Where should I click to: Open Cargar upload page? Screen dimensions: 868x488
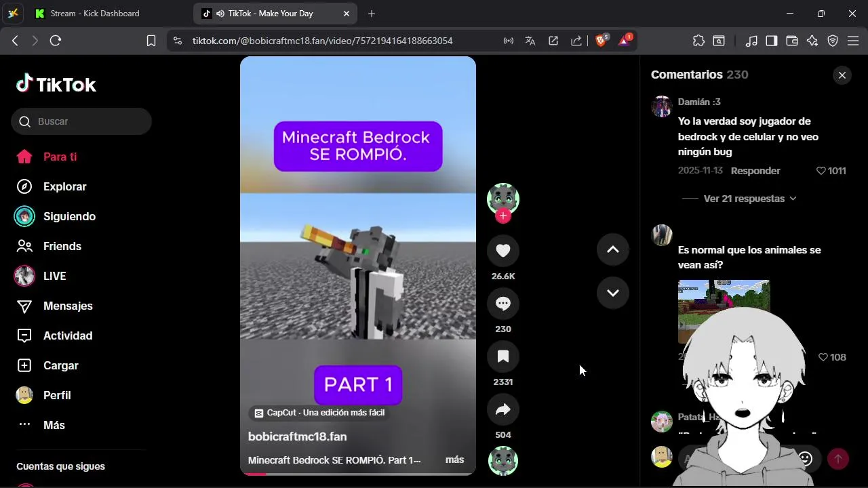point(47,365)
